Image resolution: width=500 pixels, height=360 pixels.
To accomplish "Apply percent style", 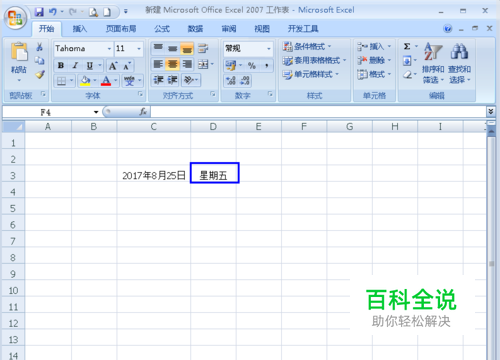I will click(252, 65).
